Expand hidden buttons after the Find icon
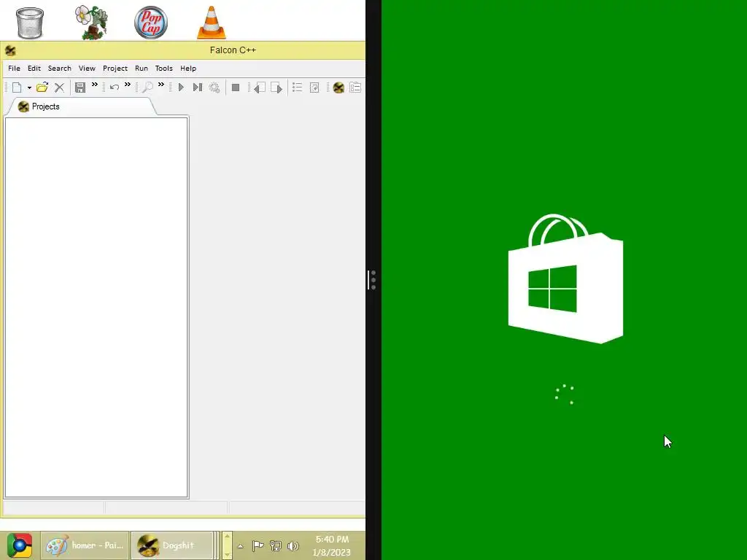Image resolution: width=747 pixels, height=560 pixels. coord(161,85)
